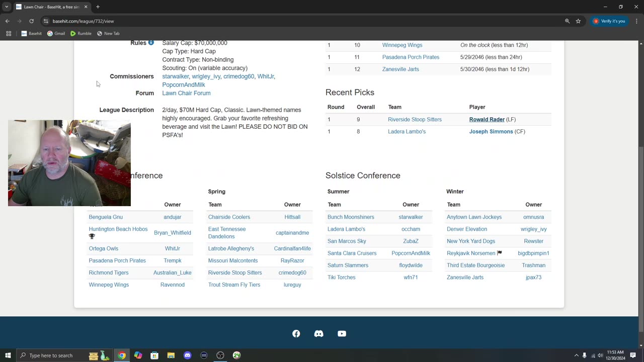The width and height of the screenshot is (644, 362).
Task: Open the page zoom control icon
Action: pos(567,21)
